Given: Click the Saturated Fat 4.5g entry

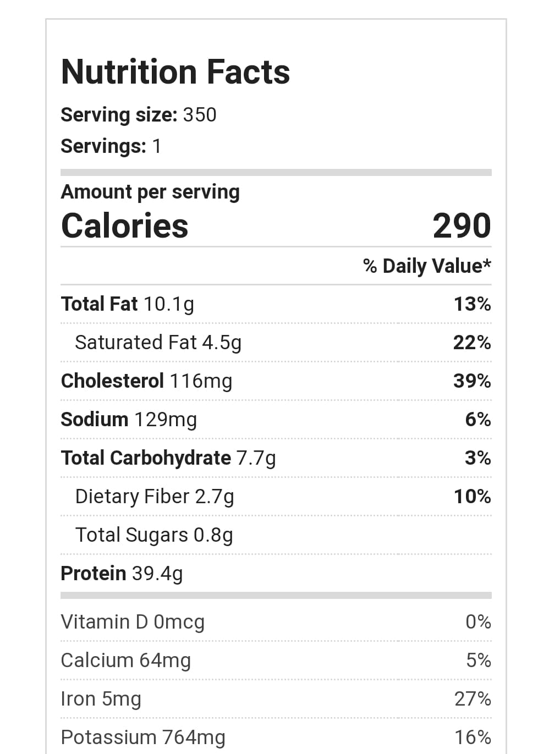Looking at the screenshot, I should tap(158, 342).
